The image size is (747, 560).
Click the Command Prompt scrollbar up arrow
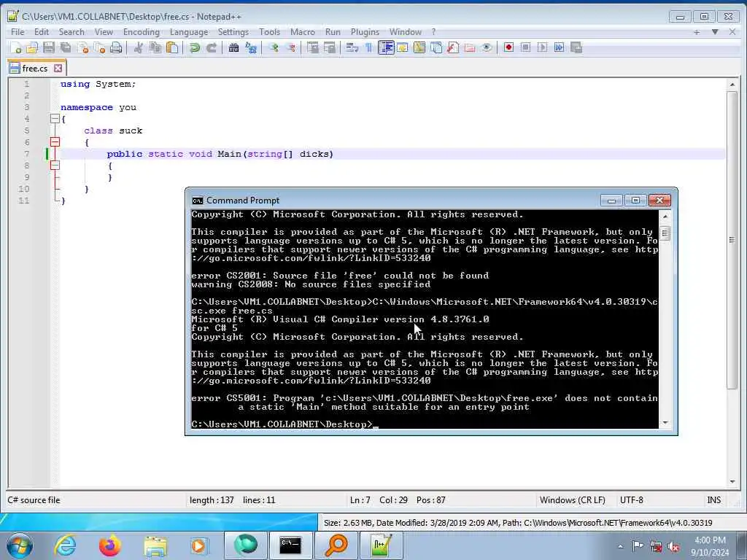pyautogui.click(x=665, y=216)
